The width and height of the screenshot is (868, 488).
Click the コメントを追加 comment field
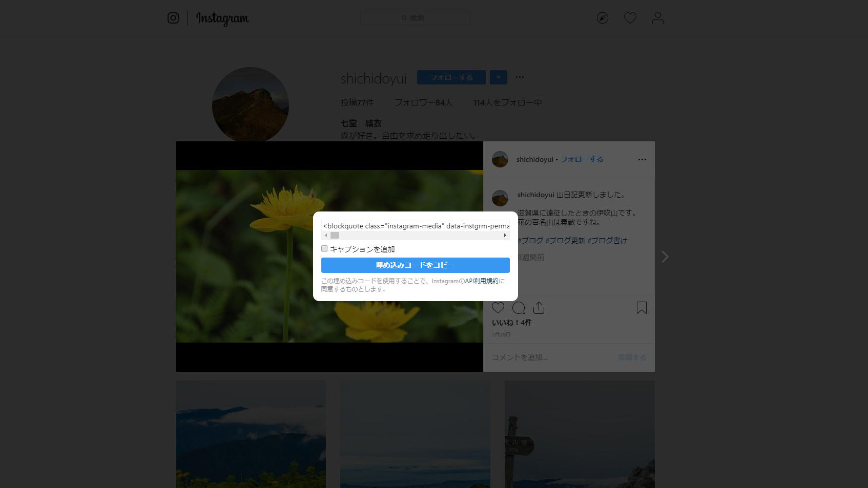click(551, 357)
